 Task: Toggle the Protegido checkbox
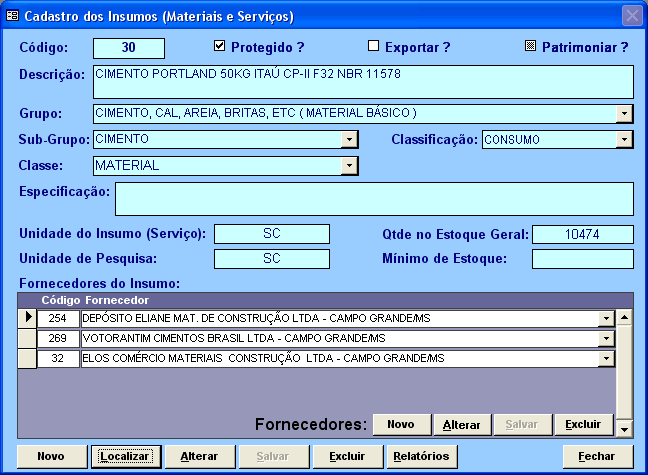point(220,46)
